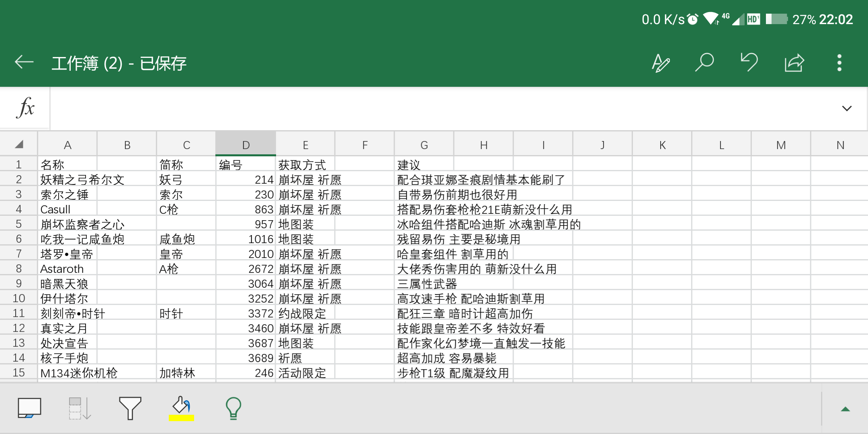Select cell 塔罗•皇帝
868x434 pixels.
coord(68,254)
